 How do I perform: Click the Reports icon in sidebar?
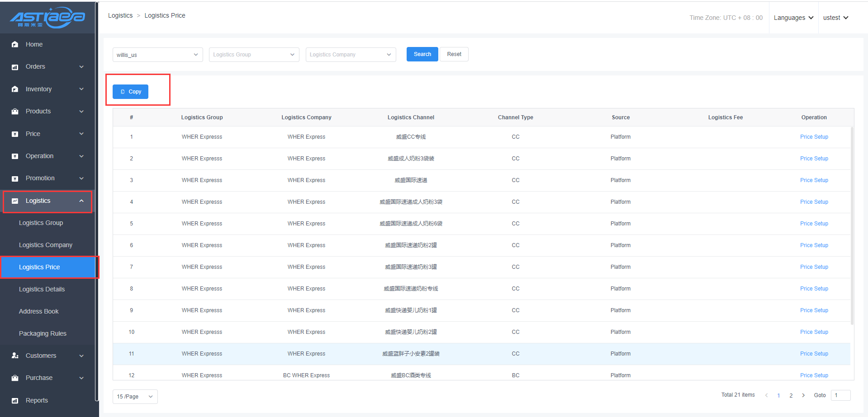click(15, 401)
